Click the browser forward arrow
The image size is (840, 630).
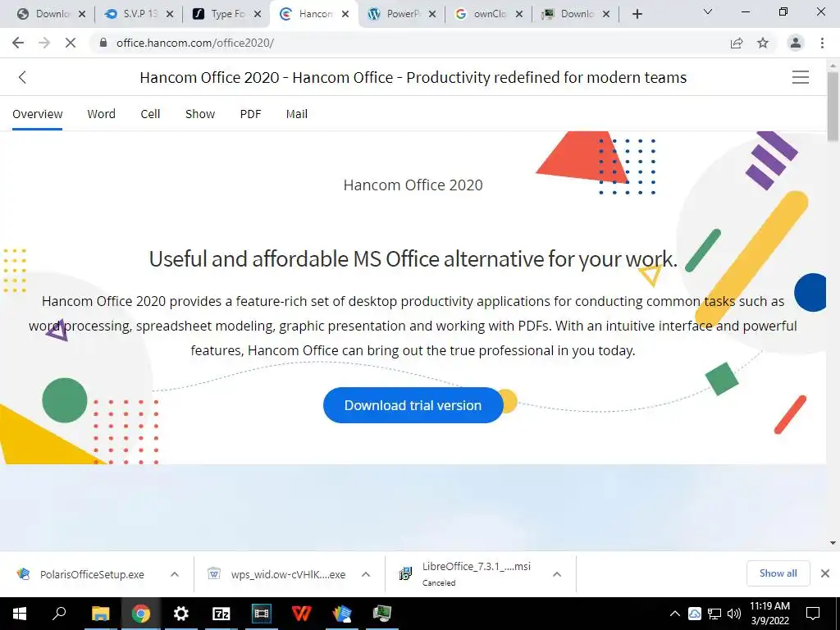coord(44,43)
